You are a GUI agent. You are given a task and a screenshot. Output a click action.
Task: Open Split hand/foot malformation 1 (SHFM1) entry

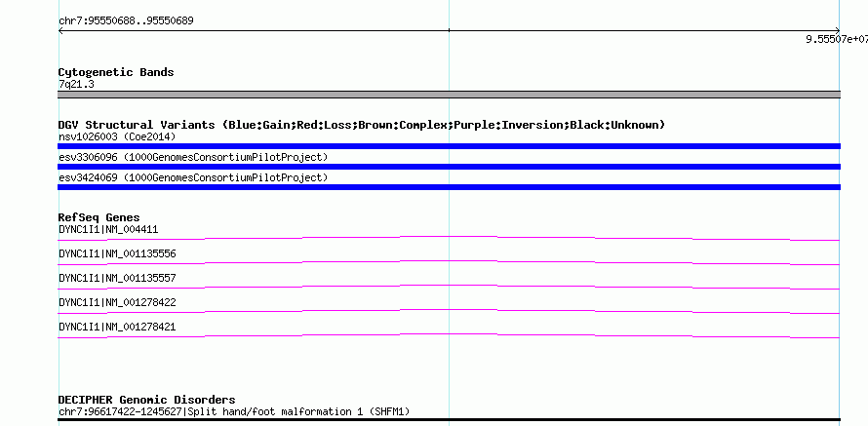(234, 412)
